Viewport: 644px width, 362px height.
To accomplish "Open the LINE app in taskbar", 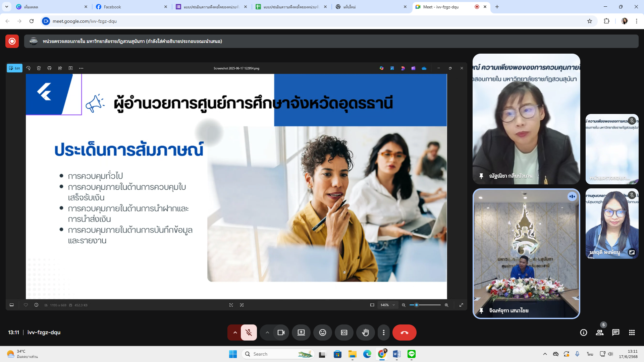I will [411, 354].
